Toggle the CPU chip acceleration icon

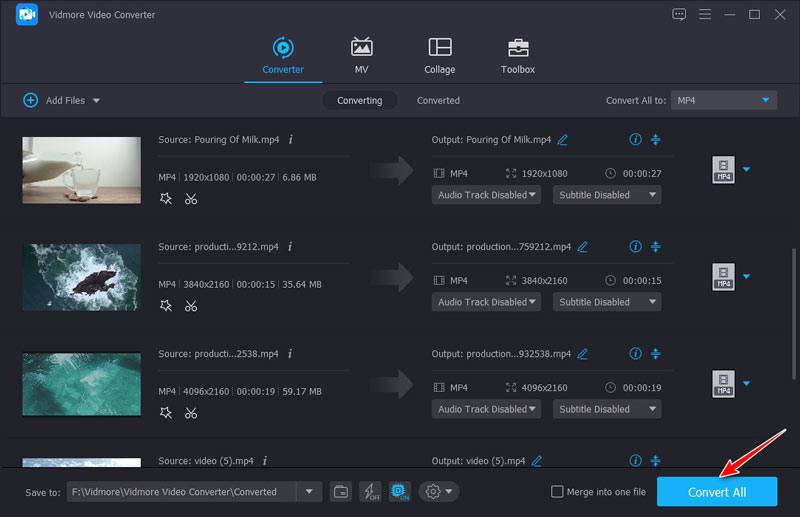coord(400,491)
